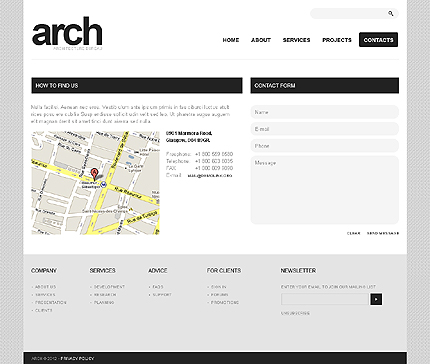Select the Projects menu item
The image size is (430, 364).
337,40
